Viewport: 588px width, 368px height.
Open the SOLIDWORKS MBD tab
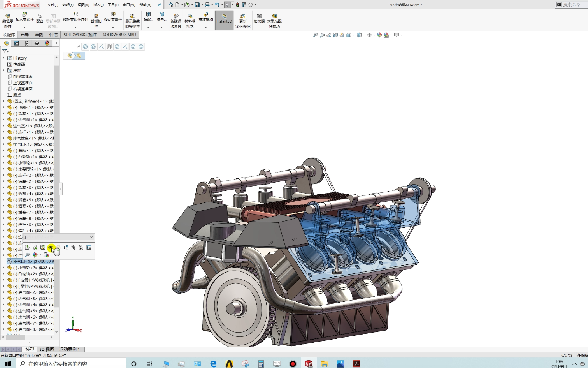(x=119, y=35)
